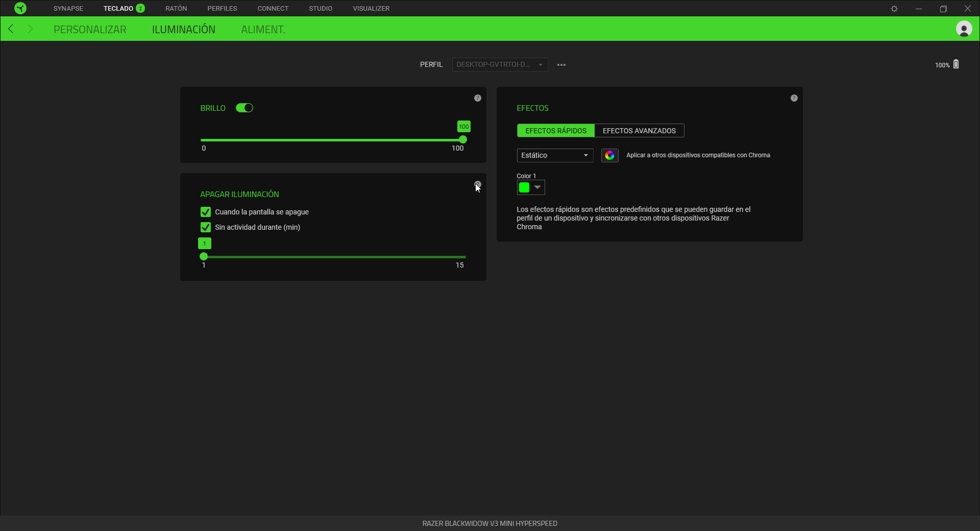Click the brightness slider handle
Viewport: 980px width, 531px height.
(463, 140)
